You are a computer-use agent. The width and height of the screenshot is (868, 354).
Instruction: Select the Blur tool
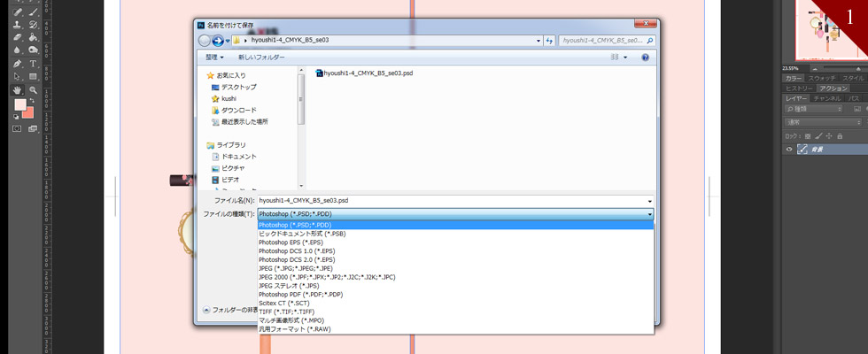coord(17,50)
